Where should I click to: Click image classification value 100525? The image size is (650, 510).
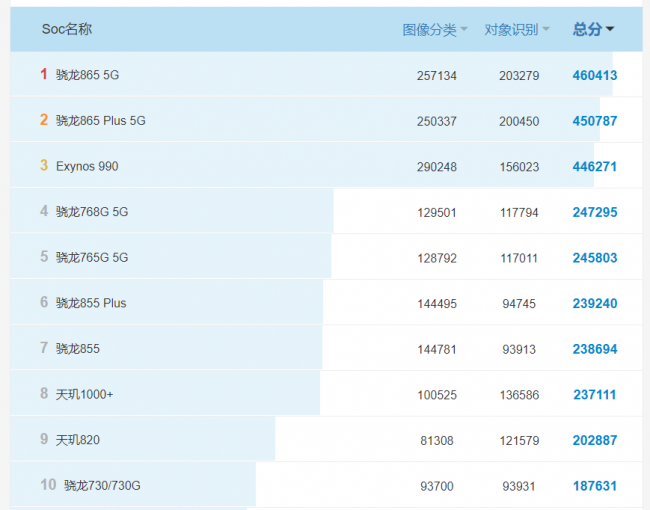pyautogui.click(x=437, y=395)
